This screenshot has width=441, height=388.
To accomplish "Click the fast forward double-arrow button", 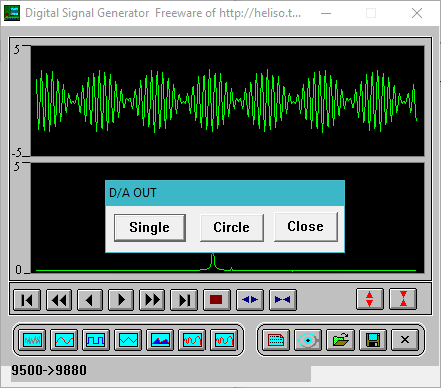I will (x=152, y=300).
